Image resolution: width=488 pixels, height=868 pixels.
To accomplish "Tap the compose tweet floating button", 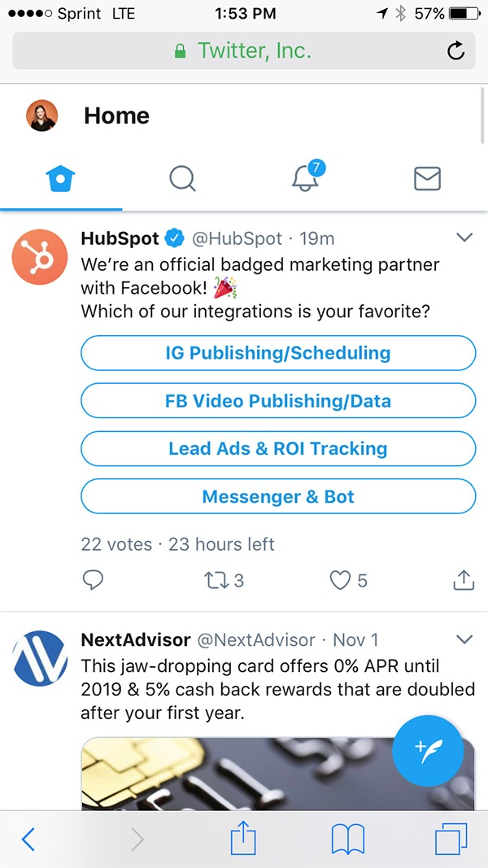I will (x=428, y=750).
